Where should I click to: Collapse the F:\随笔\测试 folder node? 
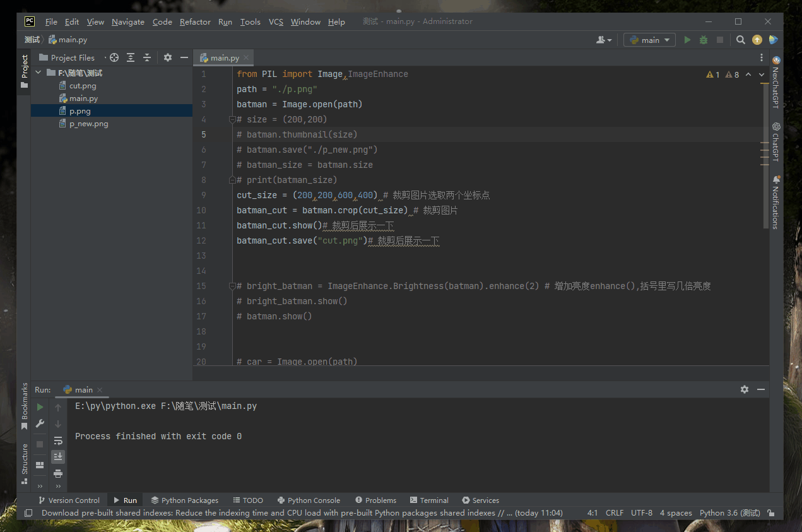[x=38, y=72]
